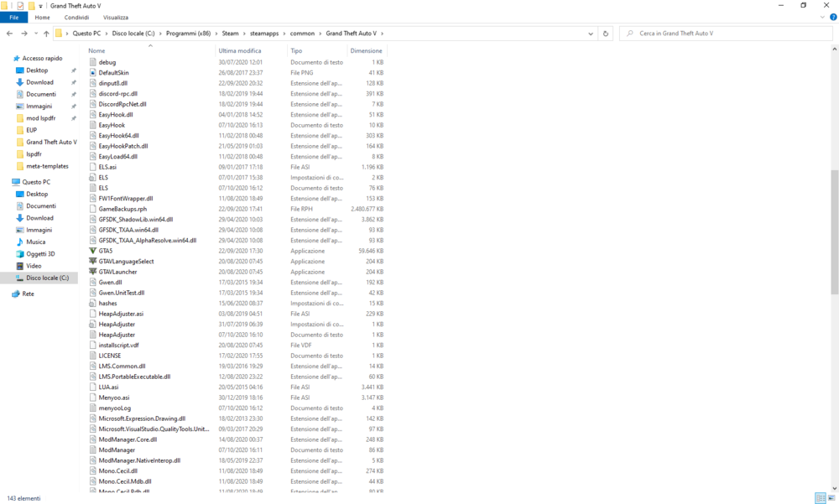Viewport: 839px width, 504px height.
Task: Click steamapps breadcrumb
Action: tap(264, 34)
